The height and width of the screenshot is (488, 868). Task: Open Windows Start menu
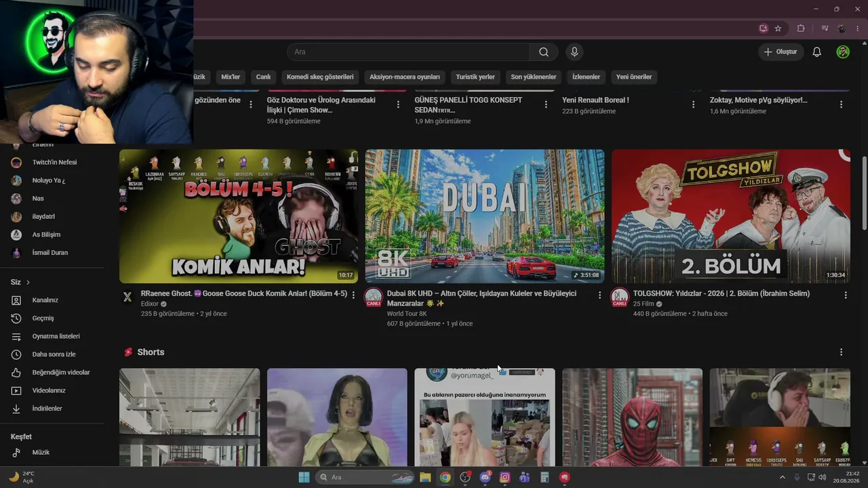click(303, 477)
